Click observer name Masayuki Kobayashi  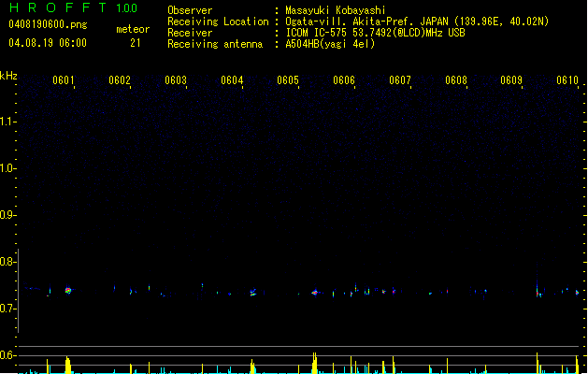tap(336, 10)
